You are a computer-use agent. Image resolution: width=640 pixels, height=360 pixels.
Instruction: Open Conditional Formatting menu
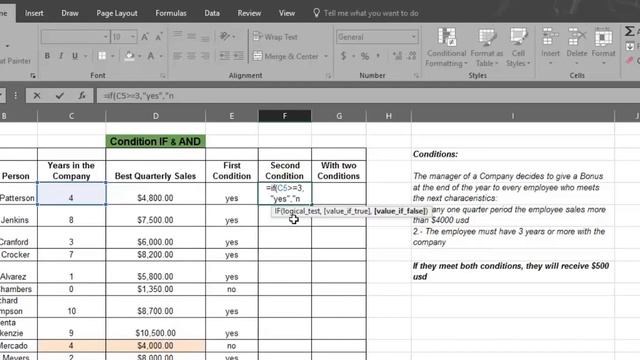point(446,47)
